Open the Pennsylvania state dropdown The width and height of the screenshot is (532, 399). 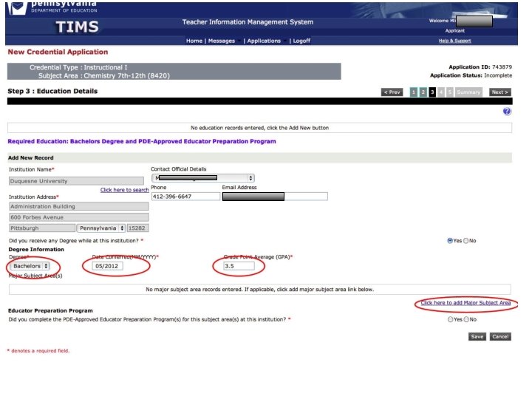101,228
